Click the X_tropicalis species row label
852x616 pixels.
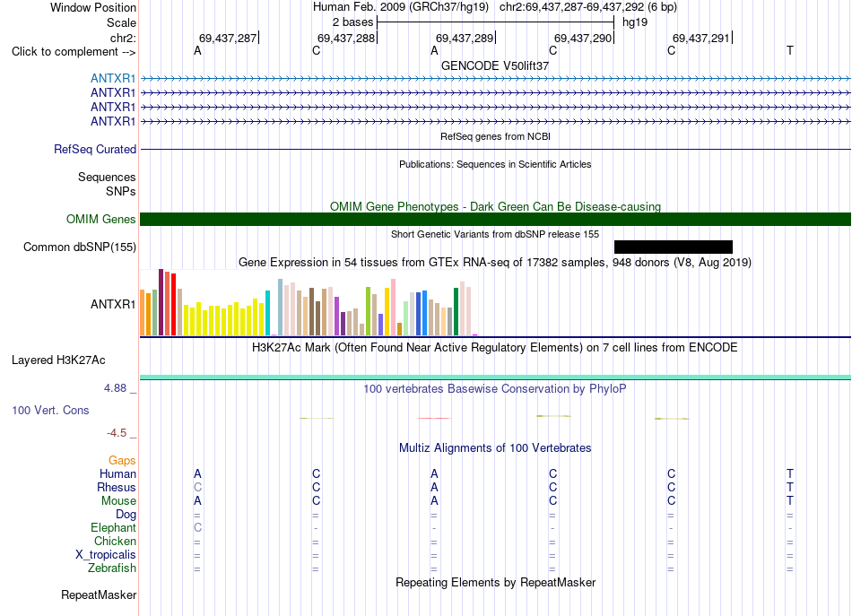[106, 555]
